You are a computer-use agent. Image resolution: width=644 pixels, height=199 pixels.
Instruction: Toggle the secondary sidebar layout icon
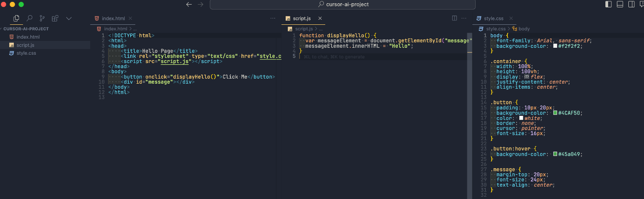coord(631,4)
